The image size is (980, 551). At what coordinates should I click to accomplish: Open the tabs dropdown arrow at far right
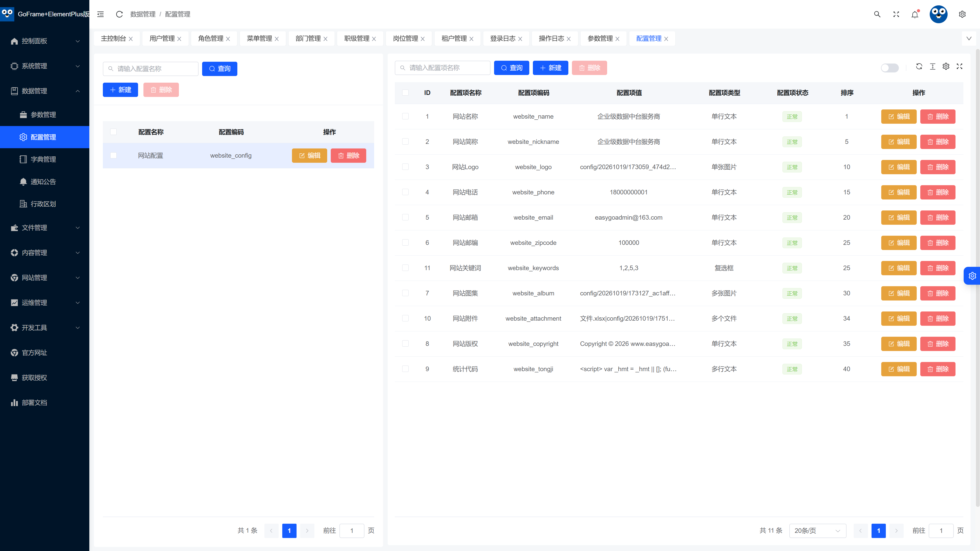click(x=969, y=39)
